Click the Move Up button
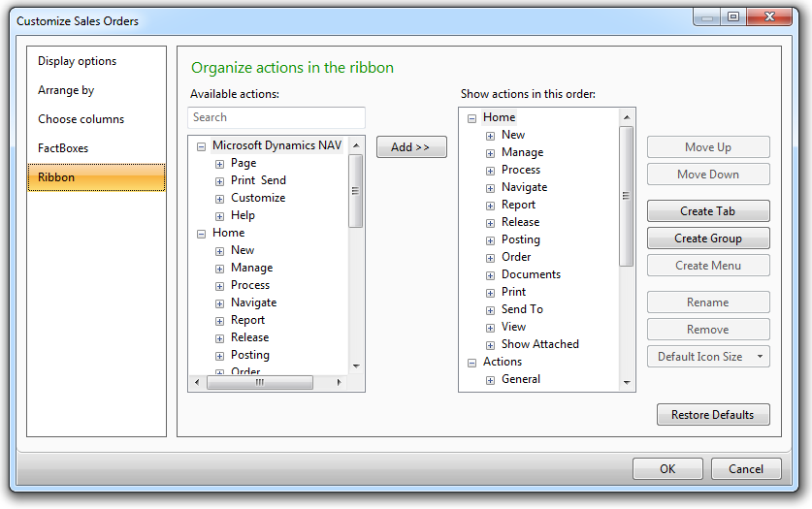Viewport: 812px width, 509px height. (x=708, y=147)
